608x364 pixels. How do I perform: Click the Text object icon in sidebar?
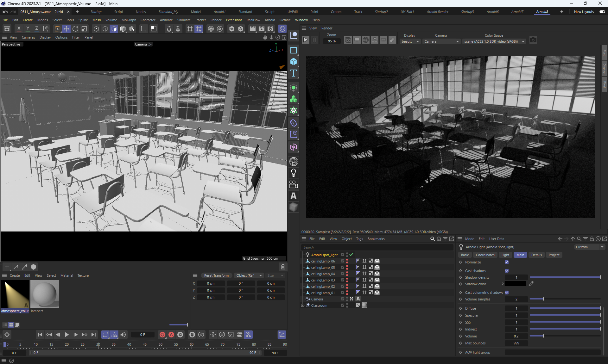pyautogui.click(x=294, y=73)
